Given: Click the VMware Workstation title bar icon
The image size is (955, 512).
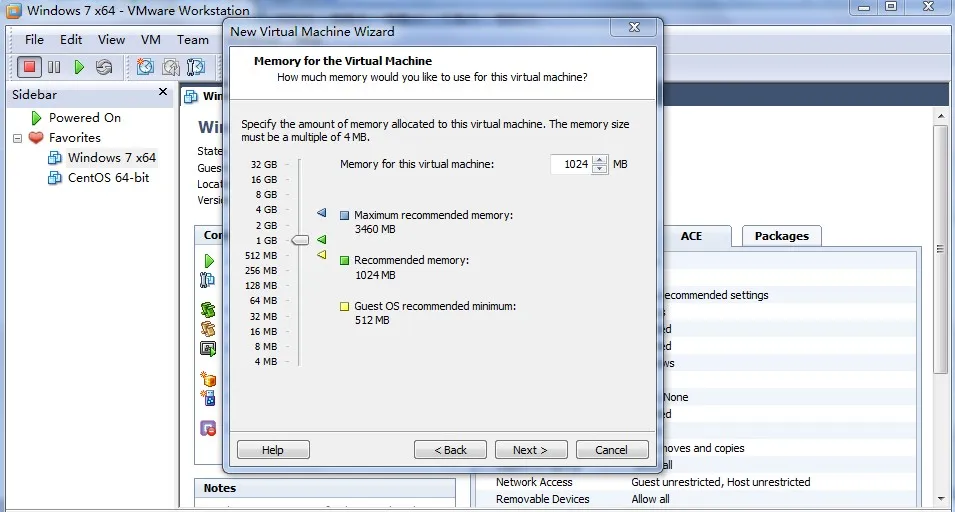Looking at the screenshot, I should (13, 10).
